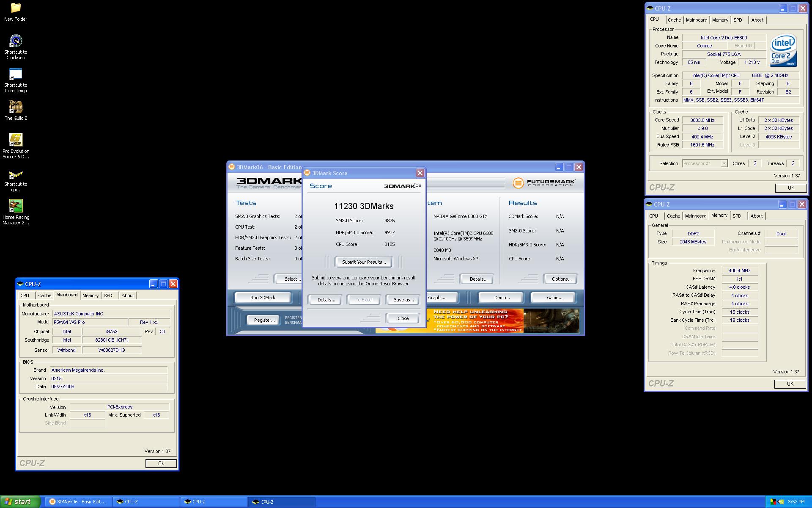Click the 11230 3DMarks score text
812x508 pixels.
364,206
